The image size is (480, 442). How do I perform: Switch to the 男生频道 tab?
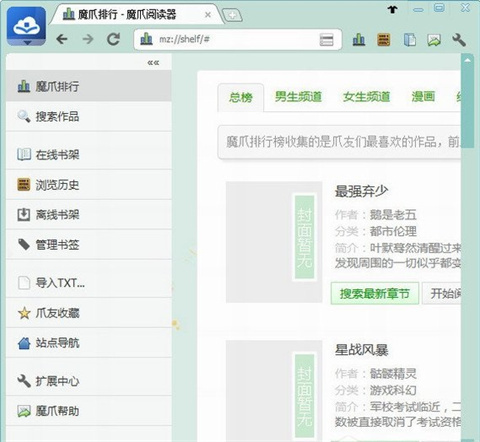(298, 97)
